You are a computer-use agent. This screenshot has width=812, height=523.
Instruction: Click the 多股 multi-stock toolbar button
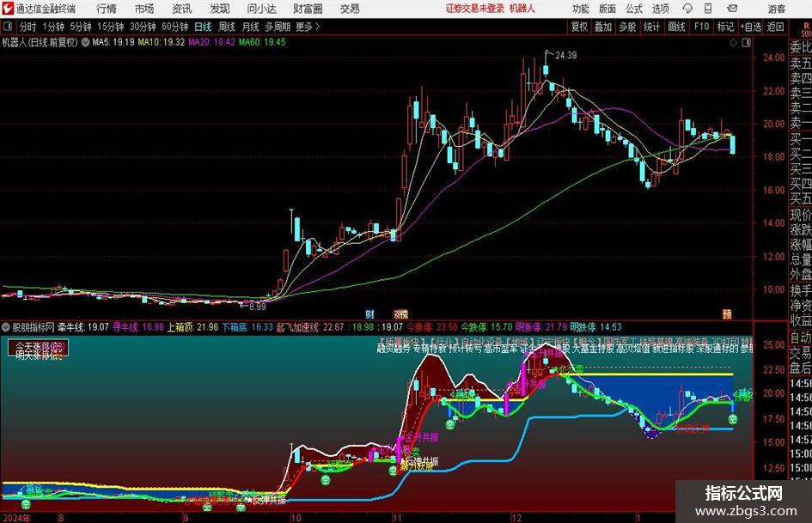click(x=627, y=27)
